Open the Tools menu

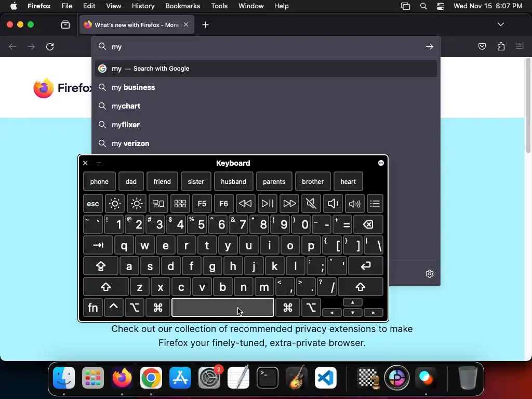(219, 6)
